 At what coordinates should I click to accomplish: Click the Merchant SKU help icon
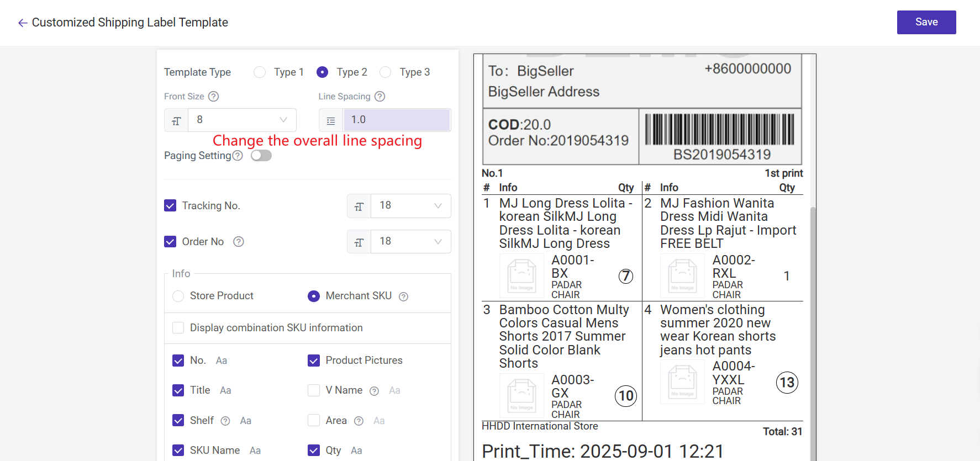(x=403, y=296)
